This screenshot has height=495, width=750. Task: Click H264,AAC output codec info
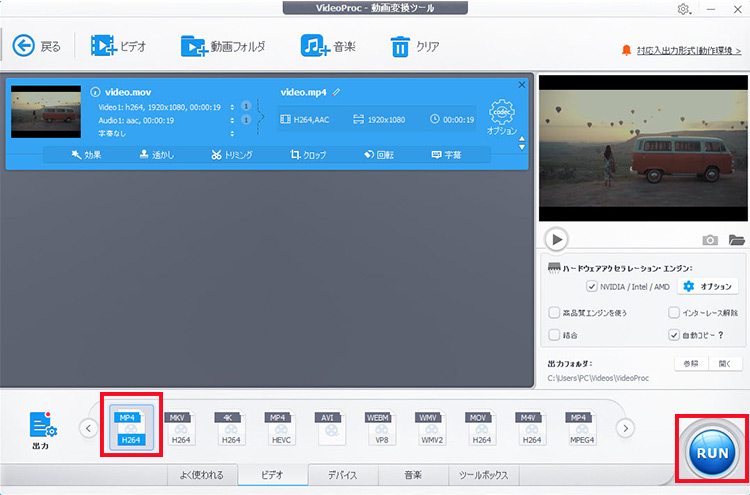305,120
